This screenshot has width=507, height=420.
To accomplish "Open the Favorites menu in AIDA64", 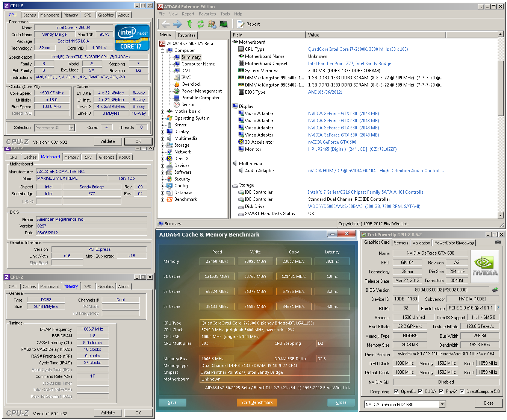I will [207, 14].
